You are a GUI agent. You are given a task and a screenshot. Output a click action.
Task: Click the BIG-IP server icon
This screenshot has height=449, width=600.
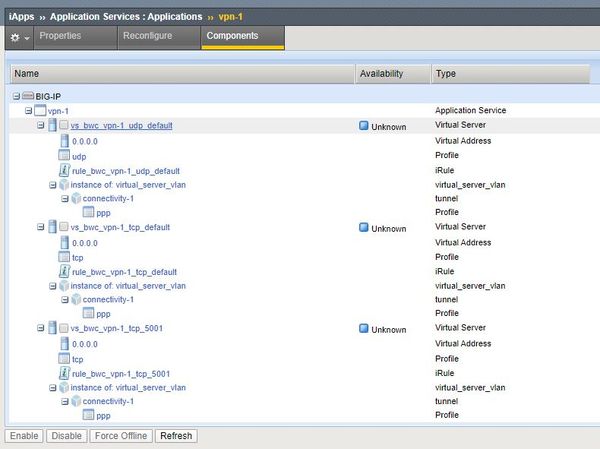(x=29, y=96)
